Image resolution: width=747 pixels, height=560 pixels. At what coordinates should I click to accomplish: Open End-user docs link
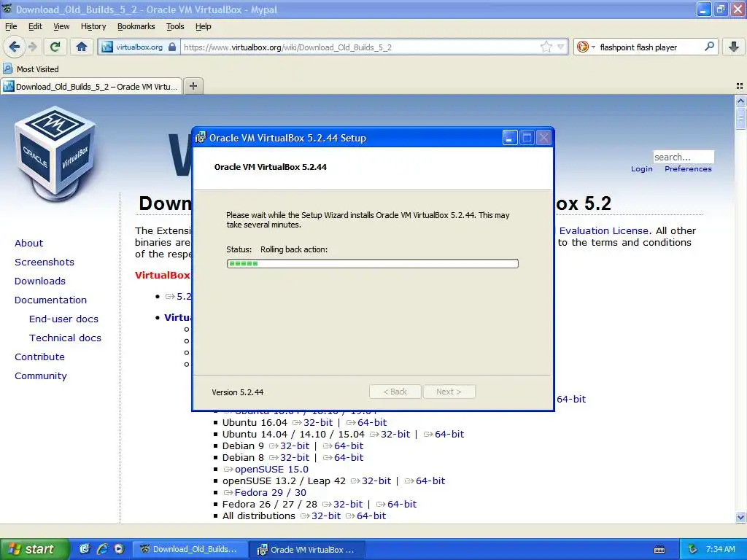pos(63,319)
